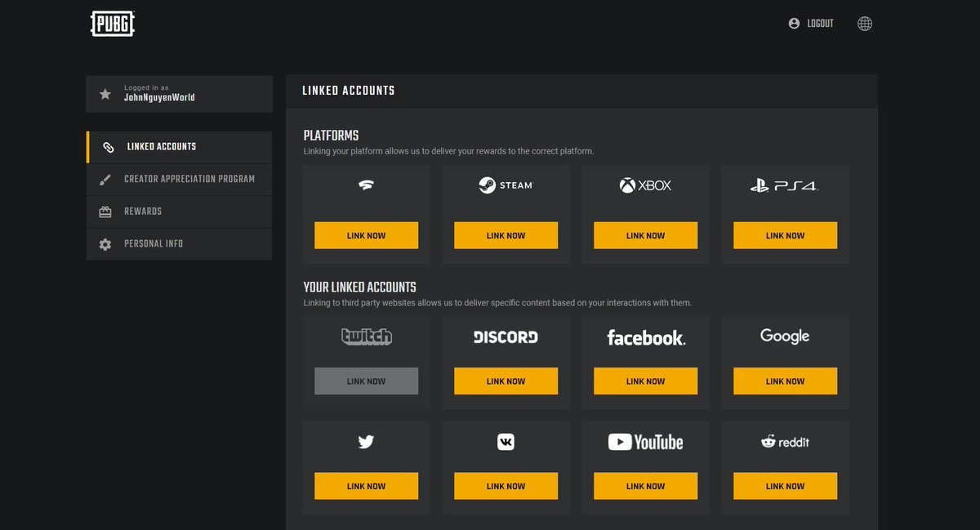Click the Platforms section heading
The width and height of the screenshot is (980, 530).
[331, 136]
